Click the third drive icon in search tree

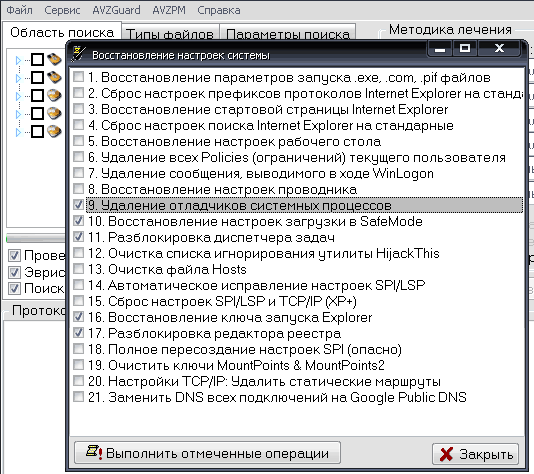pyautogui.click(x=54, y=95)
